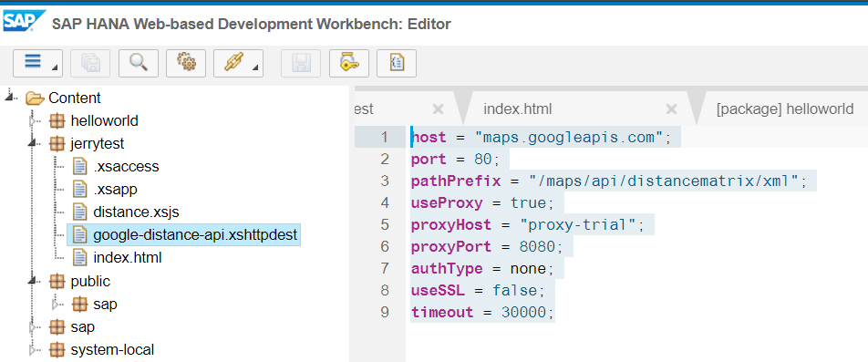Open the settings gears toolbar button
This screenshot has width=868, height=362.
point(186,63)
